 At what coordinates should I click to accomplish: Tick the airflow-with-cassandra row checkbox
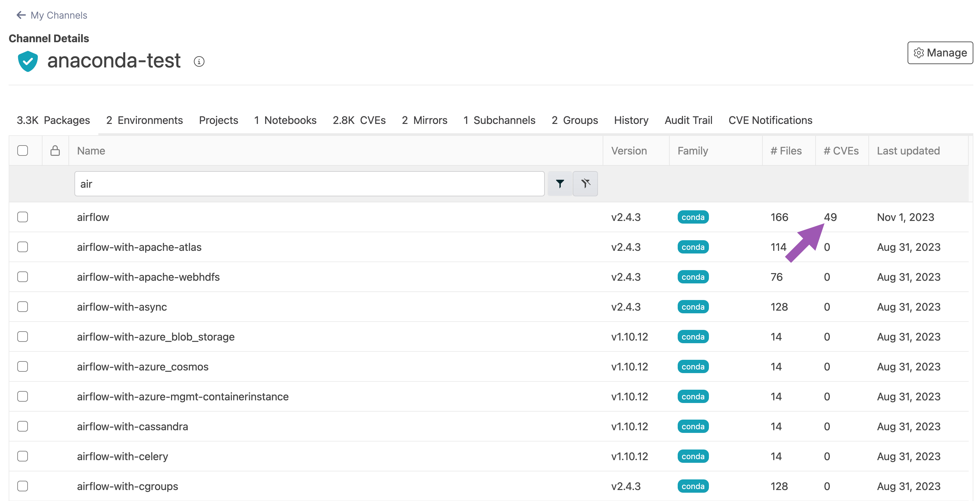(23, 427)
